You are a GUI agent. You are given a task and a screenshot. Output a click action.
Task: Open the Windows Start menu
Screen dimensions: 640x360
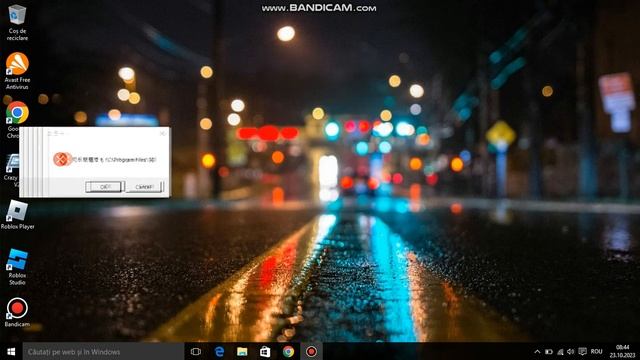click(x=11, y=351)
